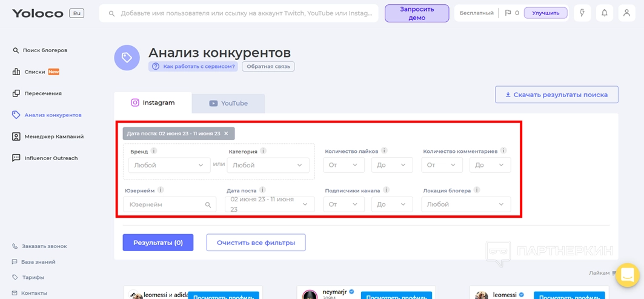Open Influencer Outreach in sidebar
The image size is (644, 299).
(x=45, y=158)
